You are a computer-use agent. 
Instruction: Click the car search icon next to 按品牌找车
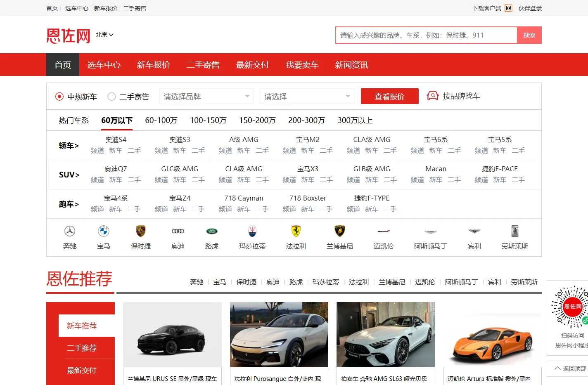(433, 96)
